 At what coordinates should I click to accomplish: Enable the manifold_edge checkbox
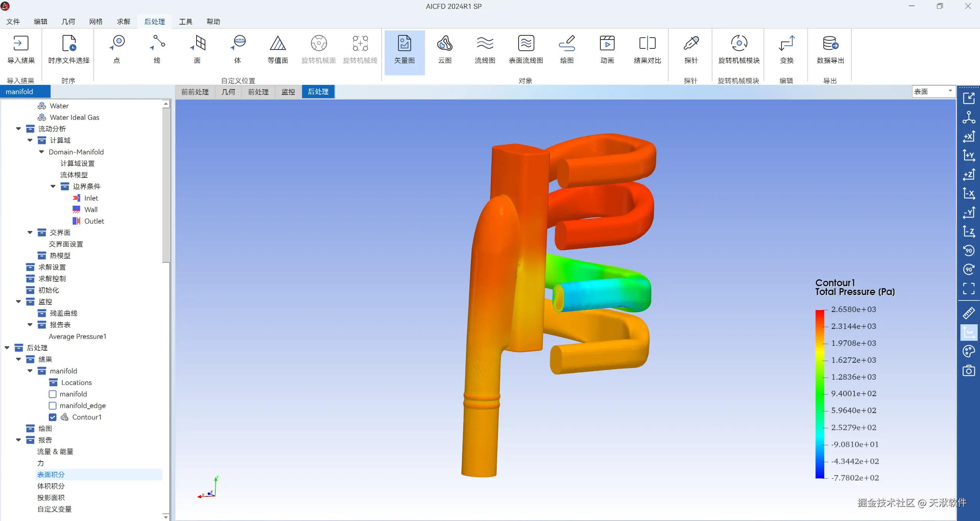pos(53,406)
